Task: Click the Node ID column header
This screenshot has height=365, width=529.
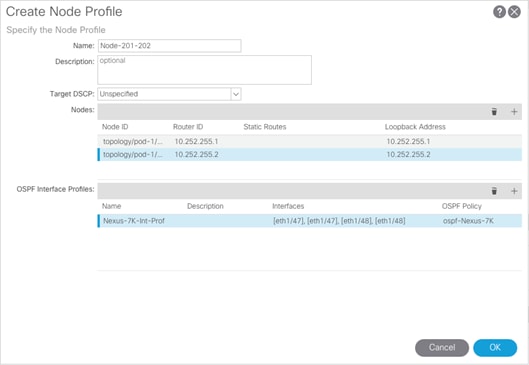Action: (115, 127)
